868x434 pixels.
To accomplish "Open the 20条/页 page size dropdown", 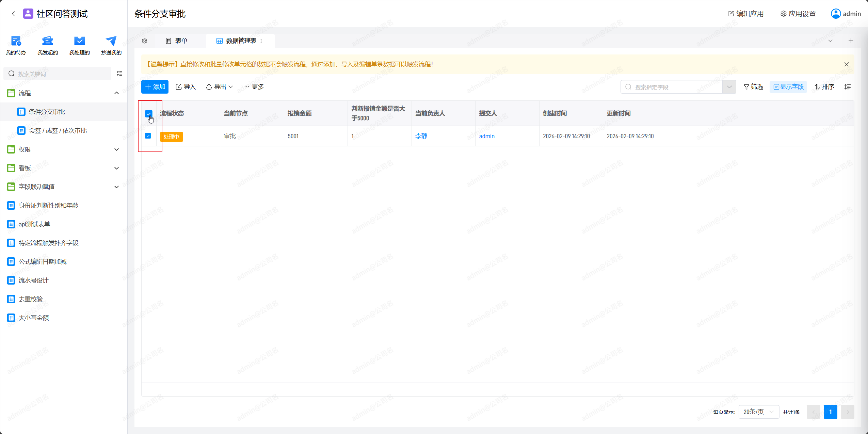I will point(758,412).
